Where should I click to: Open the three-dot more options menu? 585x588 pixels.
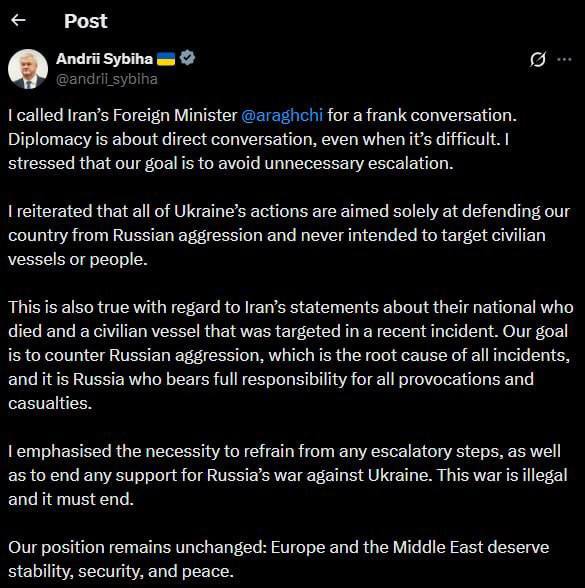(x=564, y=59)
